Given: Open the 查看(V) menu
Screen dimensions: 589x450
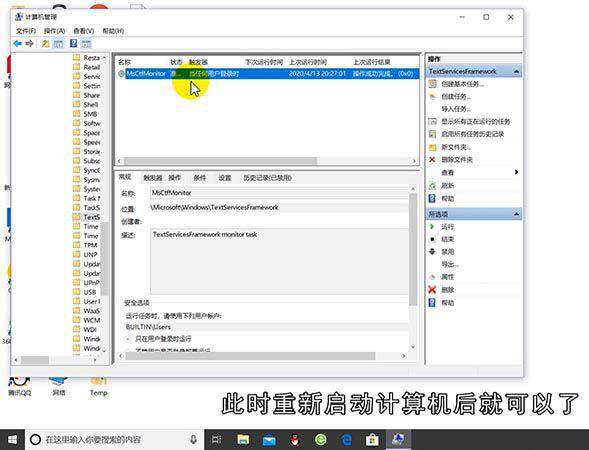Looking at the screenshot, I should [83, 30].
